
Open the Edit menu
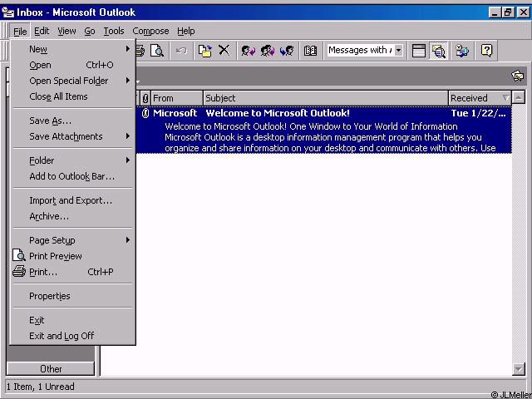pyautogui.click(x=42, y=32)
